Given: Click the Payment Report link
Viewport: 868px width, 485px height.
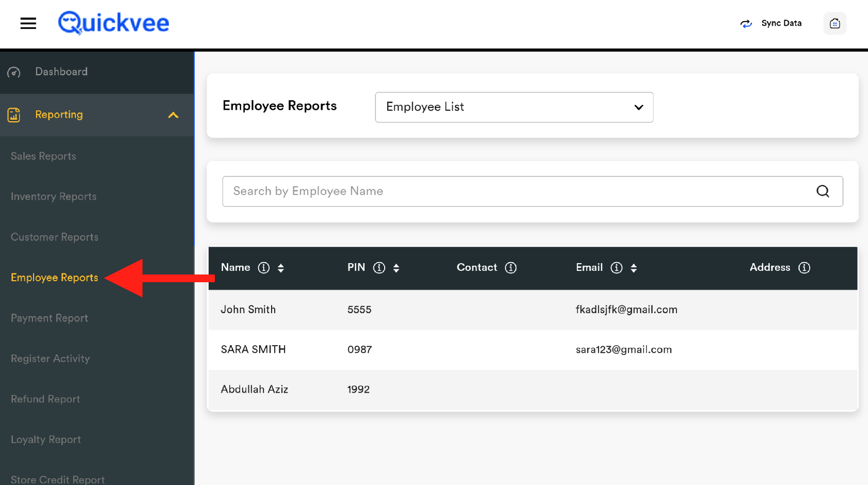Looking at the screenshot, I should (50, 318).
